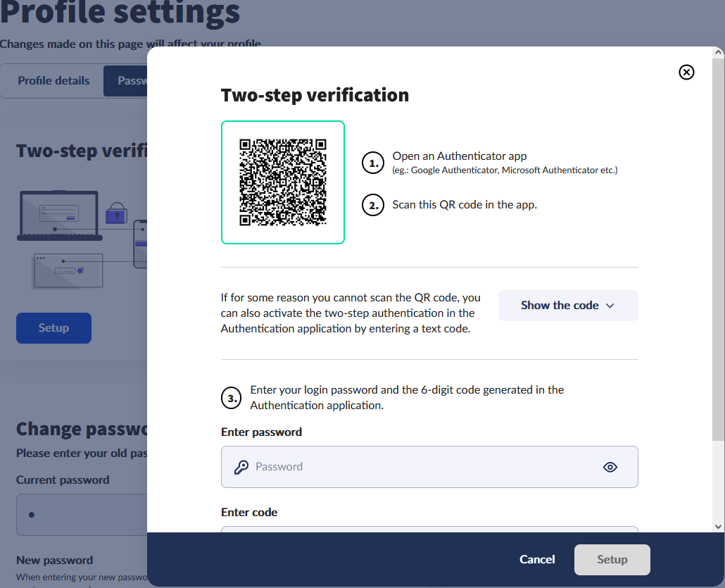Click the blue Setup button on page
The height and width of the screenshot is (588, 725).
point(53,328)
